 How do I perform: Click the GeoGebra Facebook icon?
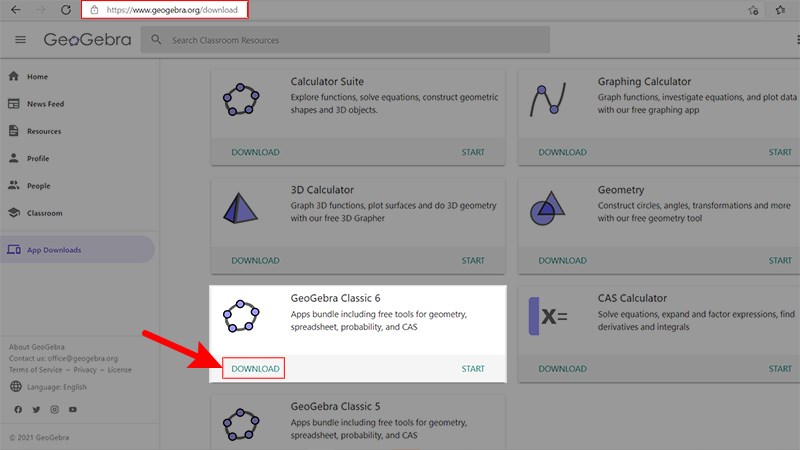[x=18, y=410]
